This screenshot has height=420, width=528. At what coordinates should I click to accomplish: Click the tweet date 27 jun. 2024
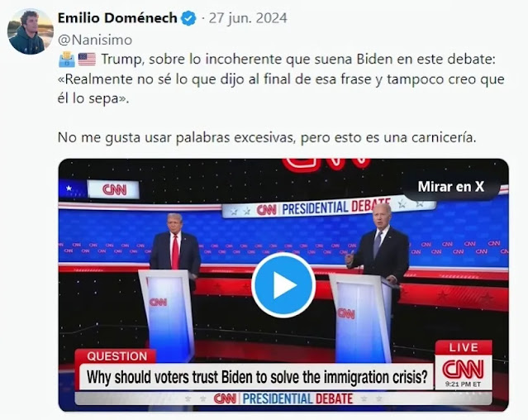(x=248, y=18)
